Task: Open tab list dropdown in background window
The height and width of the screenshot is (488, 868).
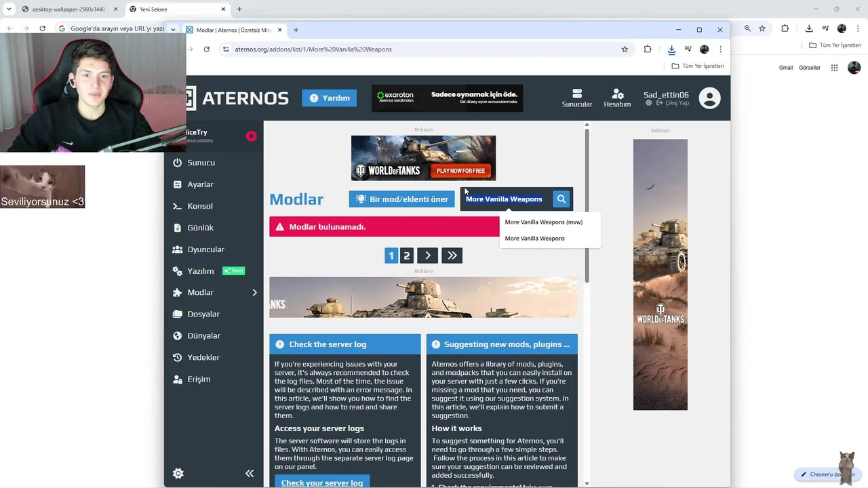Action: click(x=9, y=9)
